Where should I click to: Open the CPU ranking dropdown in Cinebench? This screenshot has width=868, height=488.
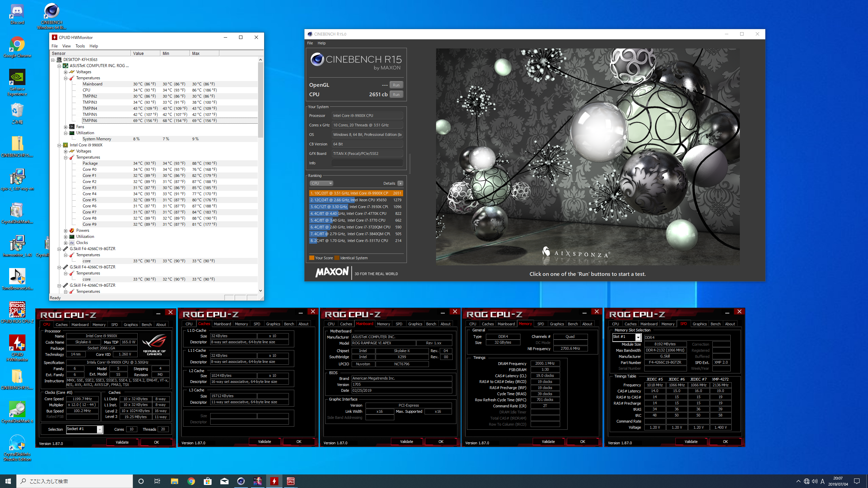tap(321, 183)
